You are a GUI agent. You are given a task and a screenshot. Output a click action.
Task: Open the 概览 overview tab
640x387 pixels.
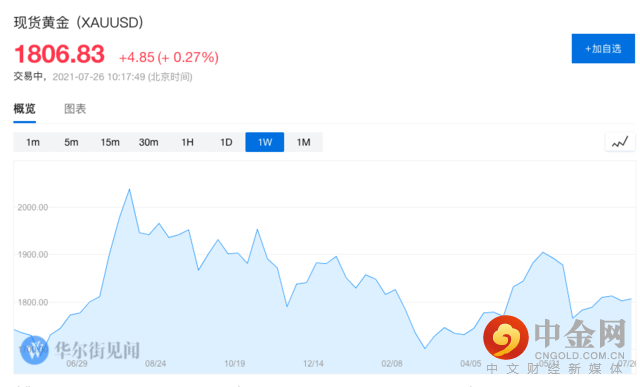click(24, 109)
